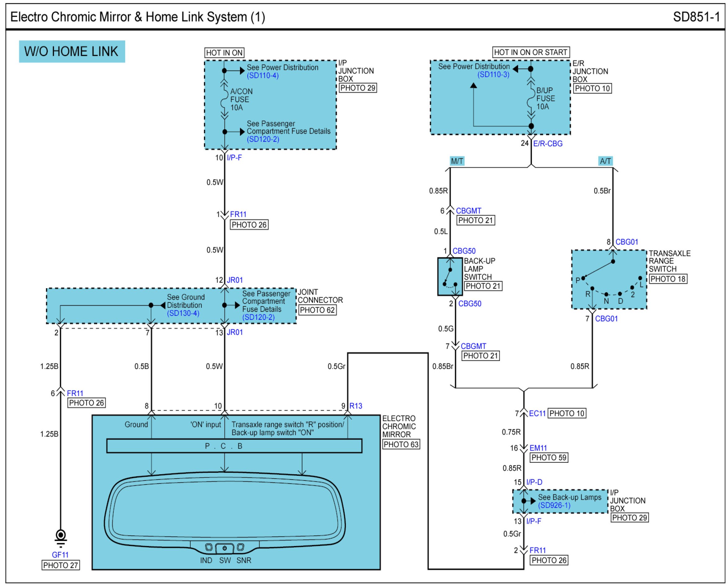The image size is (728, 587).
Task: Select the PHOTO 62 joint connector box
Action: 317,310
